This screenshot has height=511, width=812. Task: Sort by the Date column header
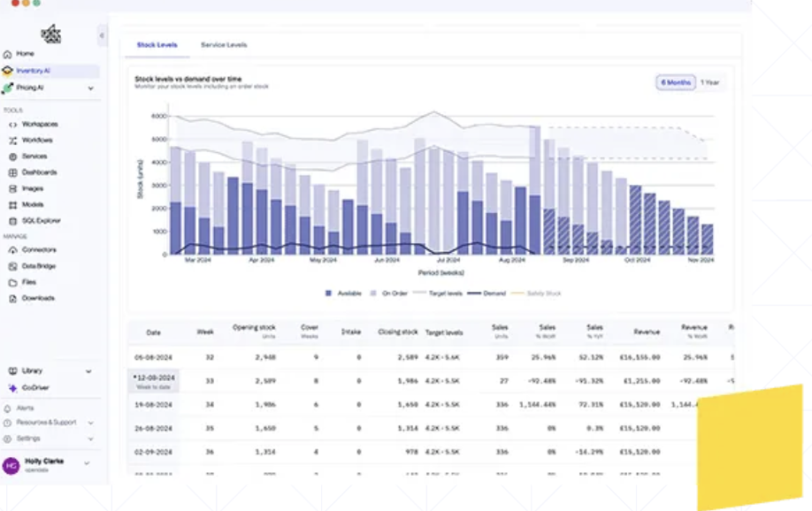tap(153, 332)
